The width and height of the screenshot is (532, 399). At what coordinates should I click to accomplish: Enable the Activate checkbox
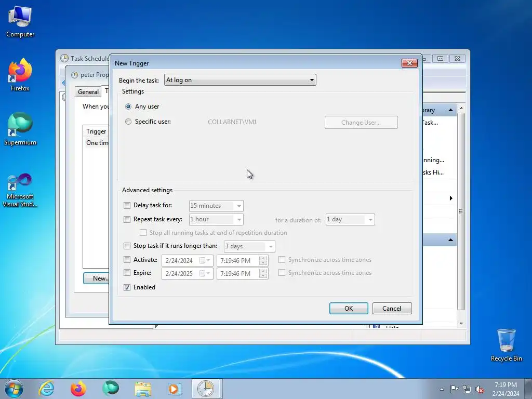coord(127,260)
